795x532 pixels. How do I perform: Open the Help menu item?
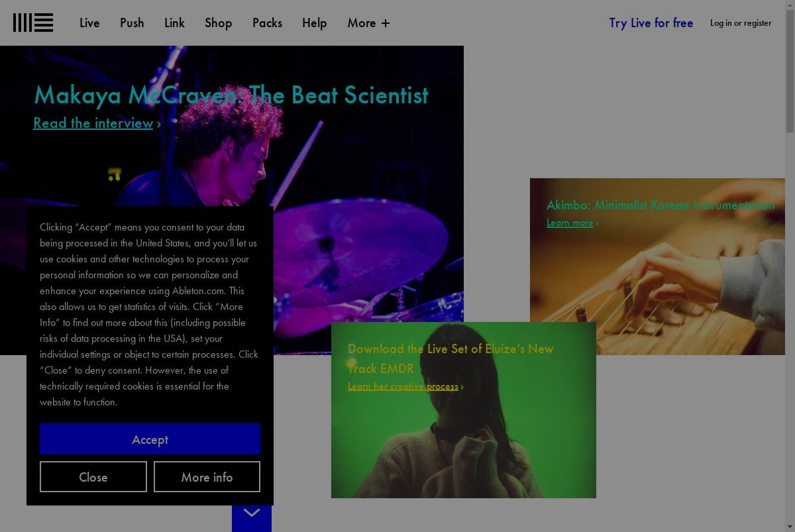(314, 23)
